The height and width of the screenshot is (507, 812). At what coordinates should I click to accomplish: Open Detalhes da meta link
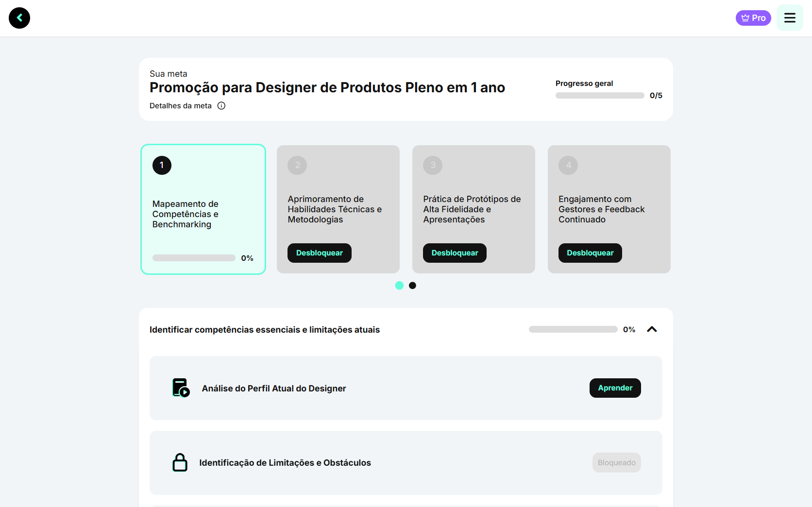click(181, 106)
